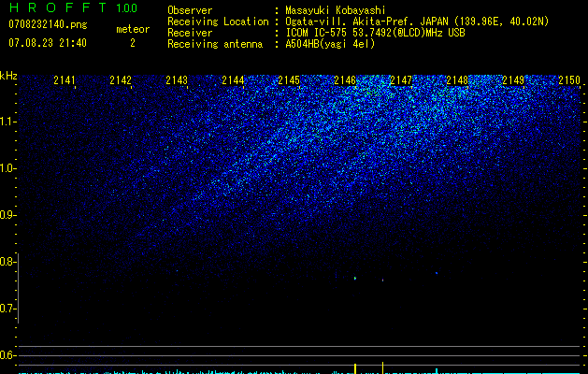Click the 'meteor' count label
Viewport: 588px width, 374px height.
point(133,29)
